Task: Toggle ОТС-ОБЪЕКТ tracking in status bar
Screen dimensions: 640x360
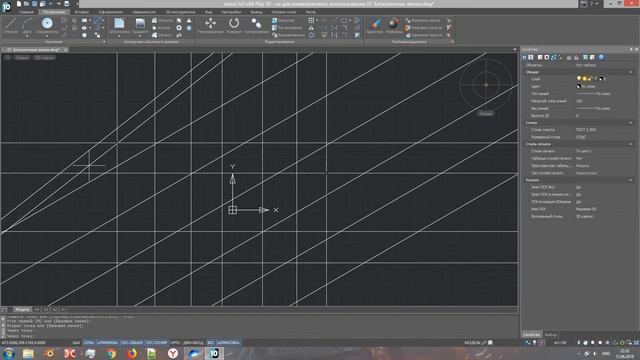Action: 132,343
